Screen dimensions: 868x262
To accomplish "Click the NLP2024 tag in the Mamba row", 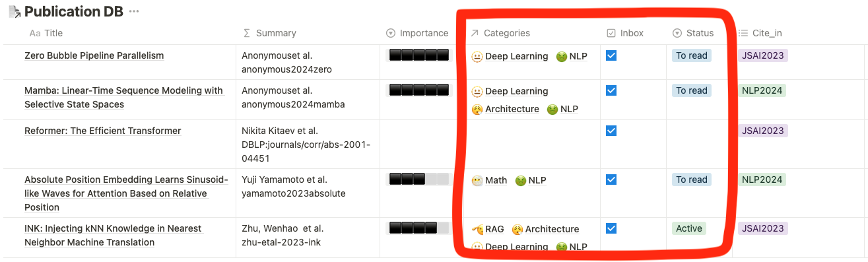I will click(x=762, y=90).
